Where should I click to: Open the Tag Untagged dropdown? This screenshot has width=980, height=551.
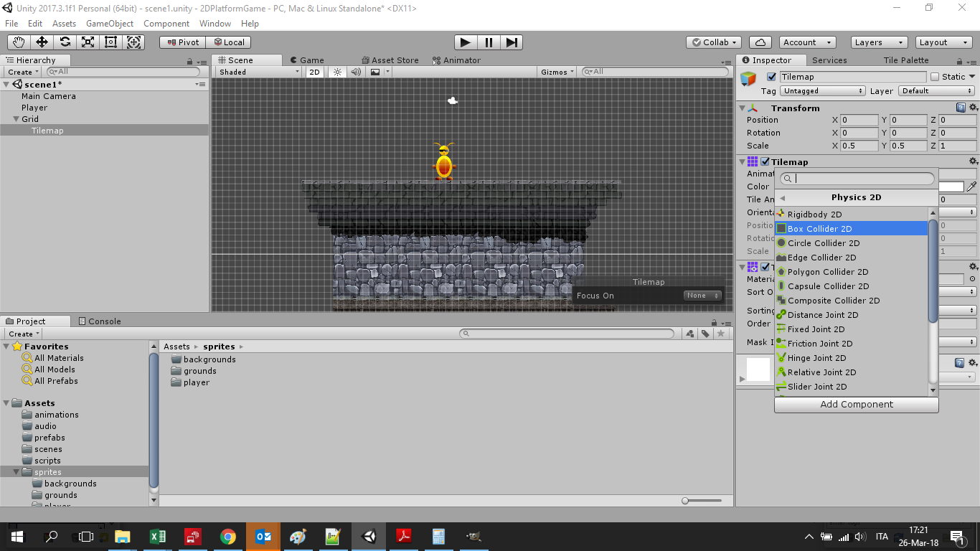click(x=822, y=91)
